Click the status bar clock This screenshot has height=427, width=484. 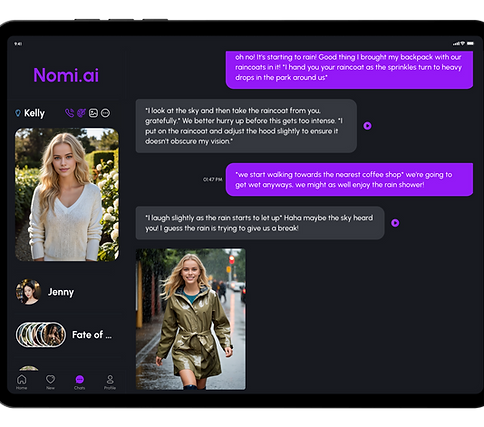coord(18,44)
